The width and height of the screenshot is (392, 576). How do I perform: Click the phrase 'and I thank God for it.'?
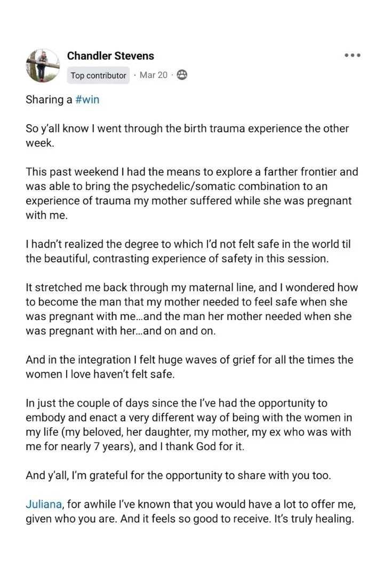tap(191, 446)
